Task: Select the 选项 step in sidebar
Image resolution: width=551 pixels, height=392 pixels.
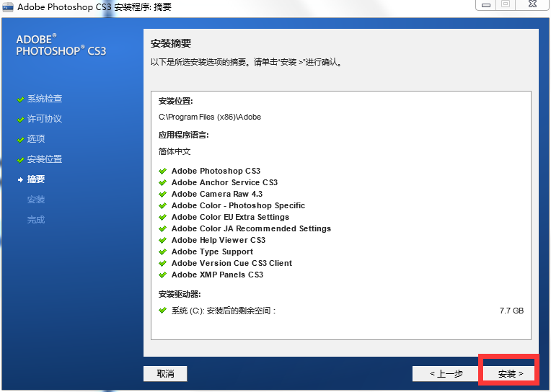Action: 36,139
